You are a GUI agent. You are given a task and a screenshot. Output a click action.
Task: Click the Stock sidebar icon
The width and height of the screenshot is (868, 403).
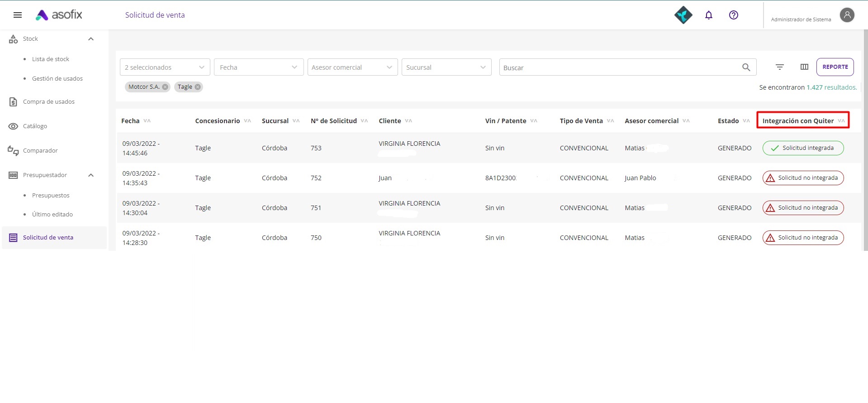(13, 39)
